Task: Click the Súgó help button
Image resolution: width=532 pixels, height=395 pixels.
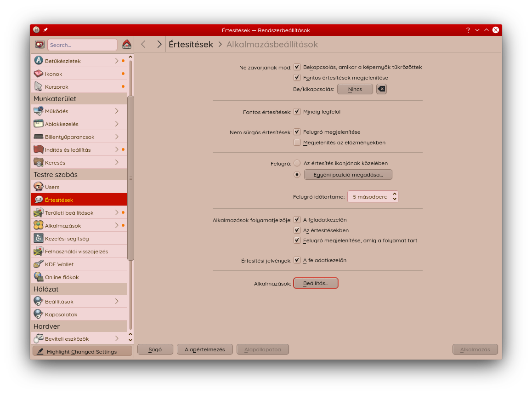Action: (155, 349)
